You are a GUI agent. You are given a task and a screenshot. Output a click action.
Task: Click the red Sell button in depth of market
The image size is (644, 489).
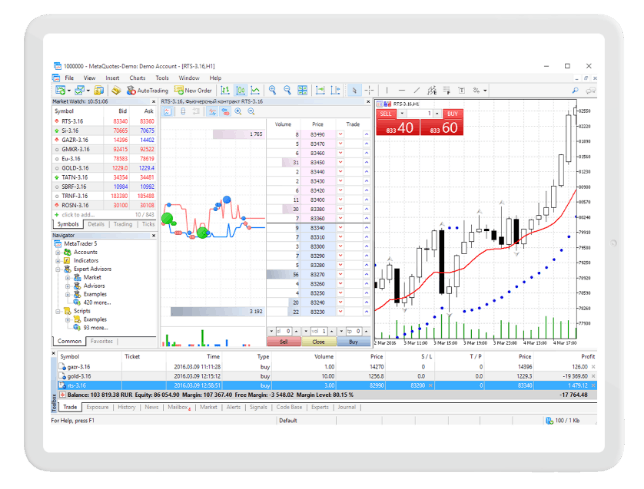click(x=283, y=342)
